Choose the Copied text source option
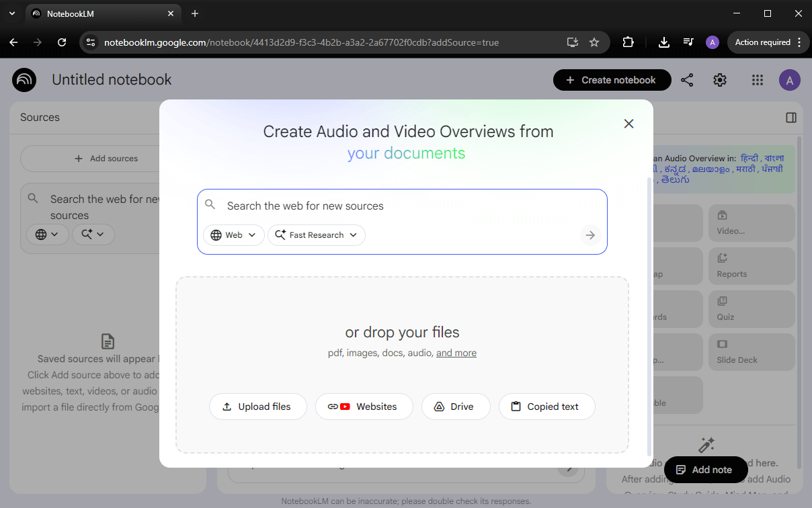Image resolution: width=812 pixels, height=508 pixels. (x=546, y=407)
